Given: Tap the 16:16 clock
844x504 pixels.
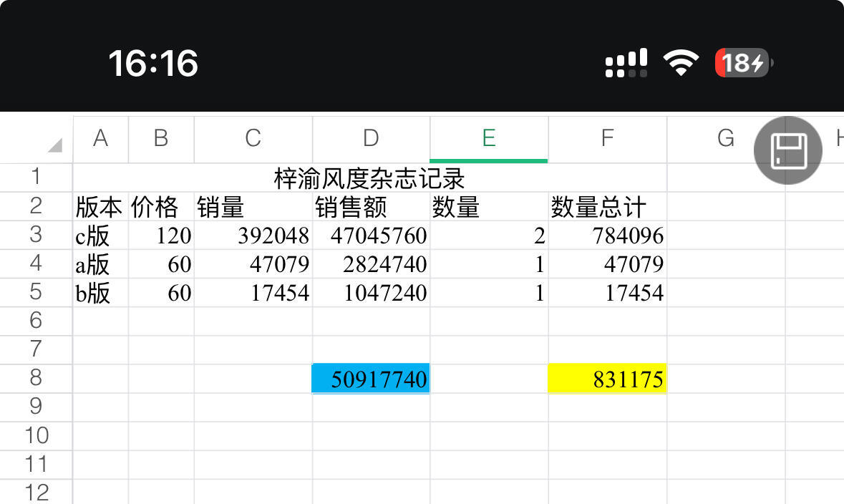Looking at the screenshot, I should pyautogui.click(x=153, y=63).
